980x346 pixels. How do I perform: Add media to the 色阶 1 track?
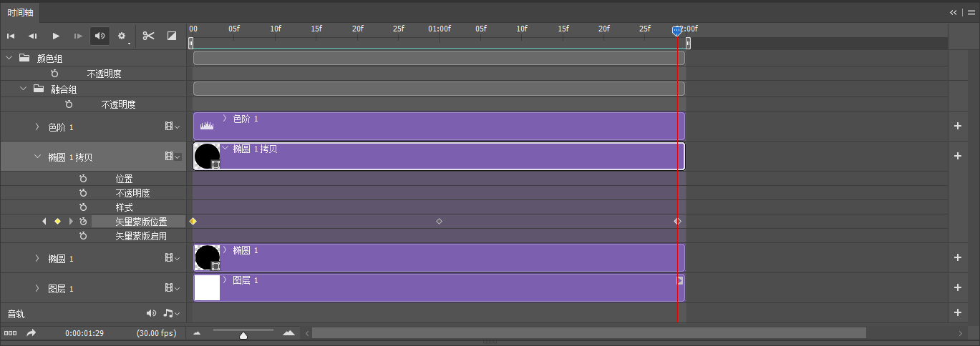click(958, 127)
